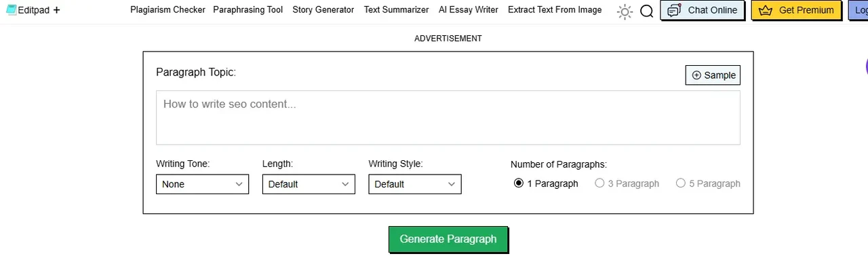The width and height of the screenshot is (868, 256).
Task: Toggle light mode sun icon
Action: point(625,12)
